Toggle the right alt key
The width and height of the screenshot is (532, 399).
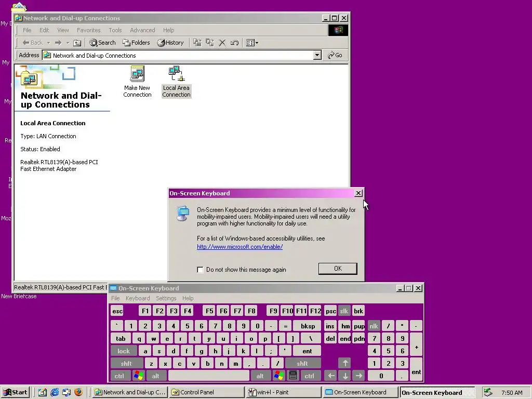(260, 376)
